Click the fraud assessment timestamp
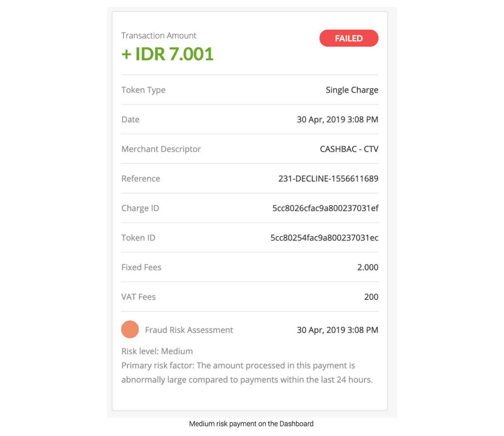This screenshot has width=504, height=436. point(337,330)
